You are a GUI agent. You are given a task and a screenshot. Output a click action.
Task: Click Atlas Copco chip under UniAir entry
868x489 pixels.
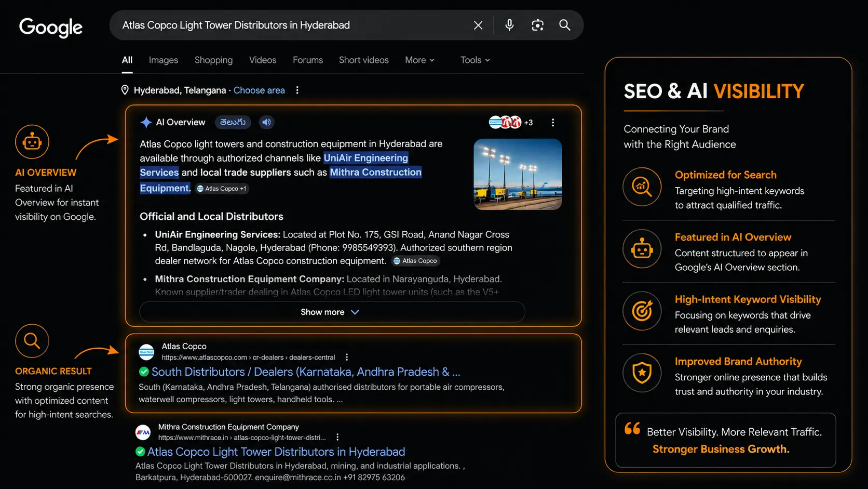(415, 261)
